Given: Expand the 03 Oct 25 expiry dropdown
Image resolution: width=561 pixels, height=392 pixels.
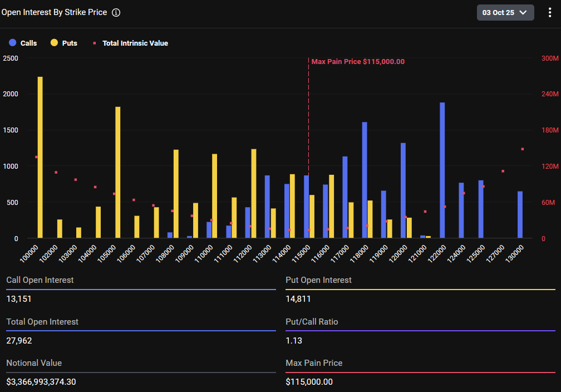Looking at the screenshot, I should (505, 12).
